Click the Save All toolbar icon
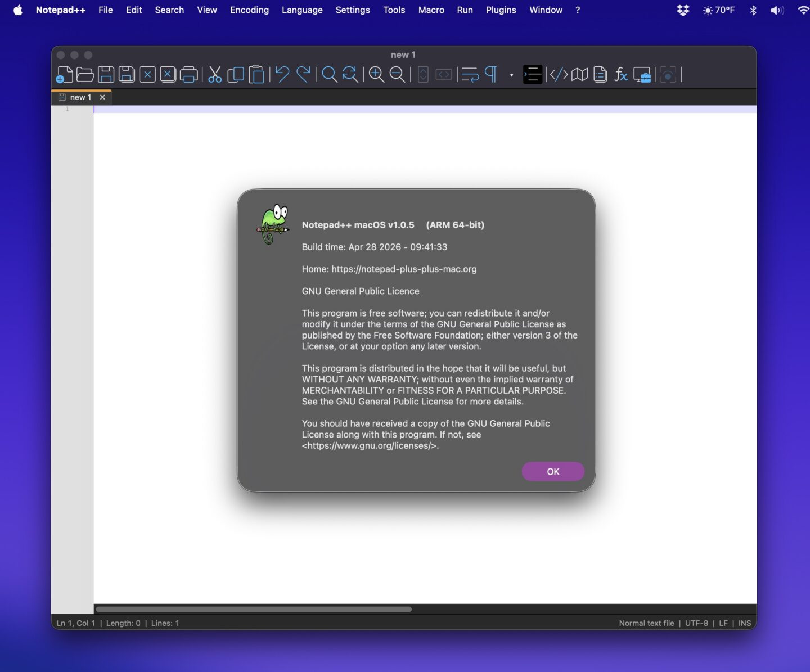810x672 pixels. [x=127, y=75]
